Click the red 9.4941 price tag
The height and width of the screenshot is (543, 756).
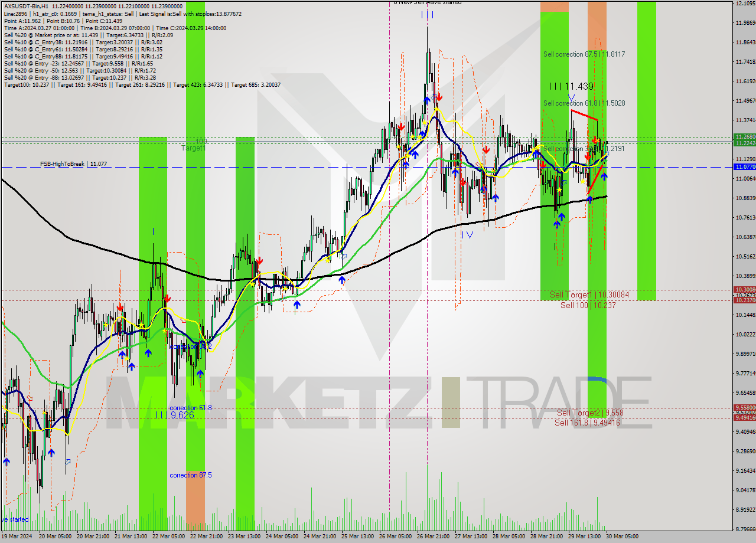click(744, 418)
